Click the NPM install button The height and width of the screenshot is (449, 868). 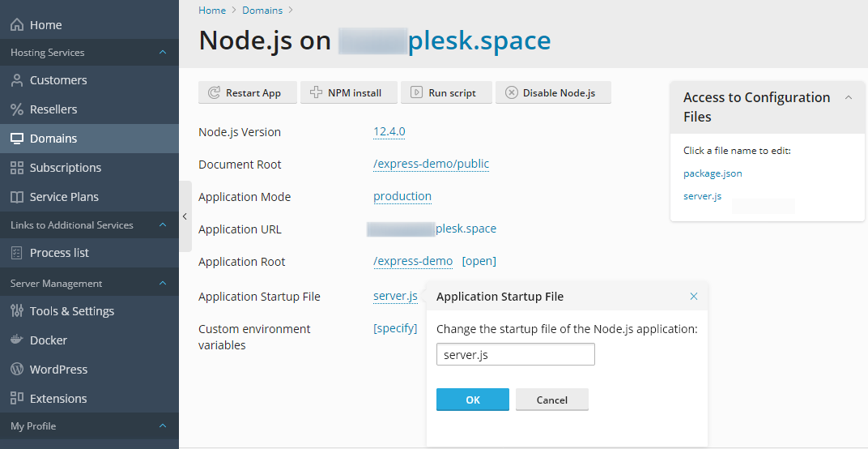[349, 92]
